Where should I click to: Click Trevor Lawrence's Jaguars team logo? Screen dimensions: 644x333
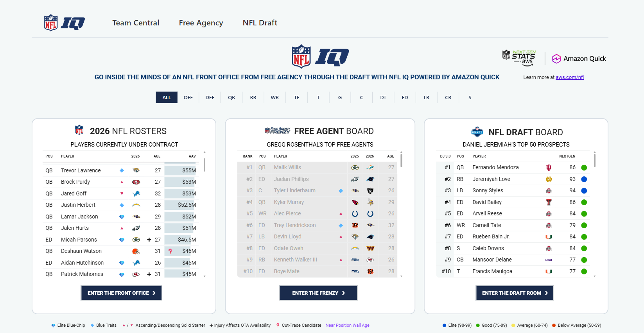click(136, 170)
